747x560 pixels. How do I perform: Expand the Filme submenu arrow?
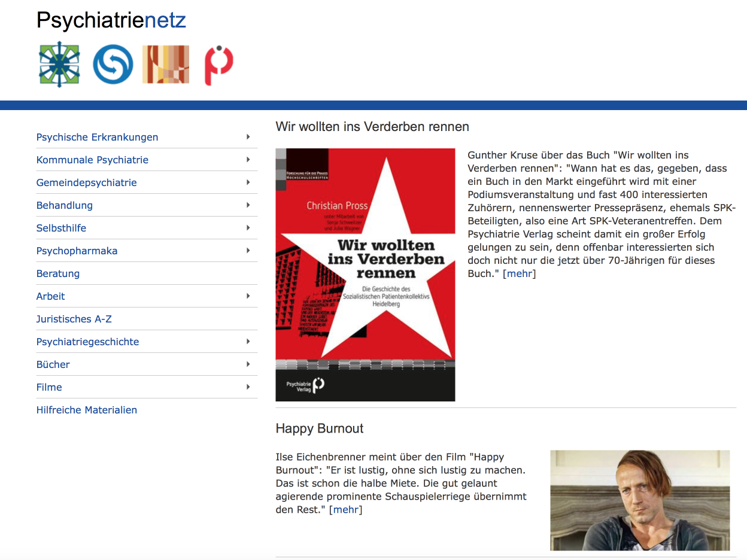point(248,387)
